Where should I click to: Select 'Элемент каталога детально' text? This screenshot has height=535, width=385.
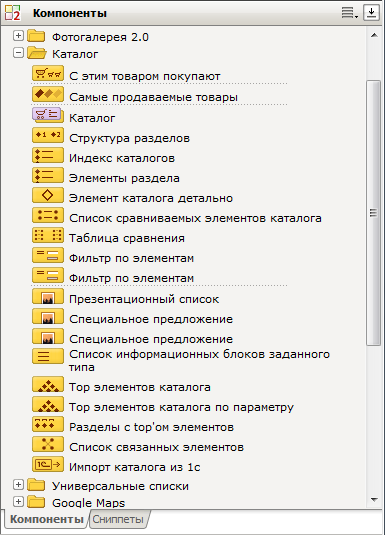click(151, 198)
